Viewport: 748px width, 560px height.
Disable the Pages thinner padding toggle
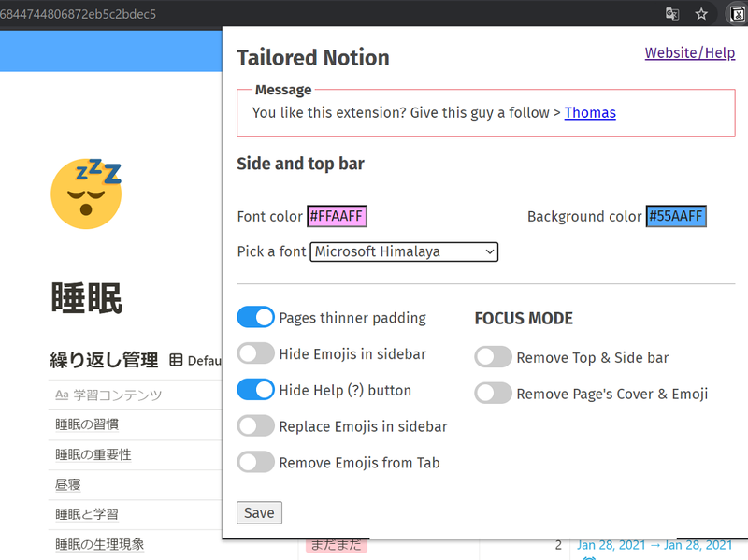click(255, 317)
